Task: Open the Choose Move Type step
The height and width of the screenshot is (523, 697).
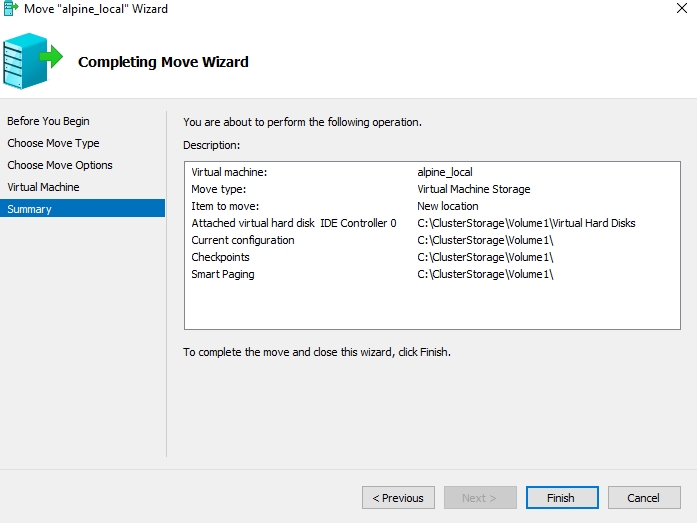Action: pos(53,143)
